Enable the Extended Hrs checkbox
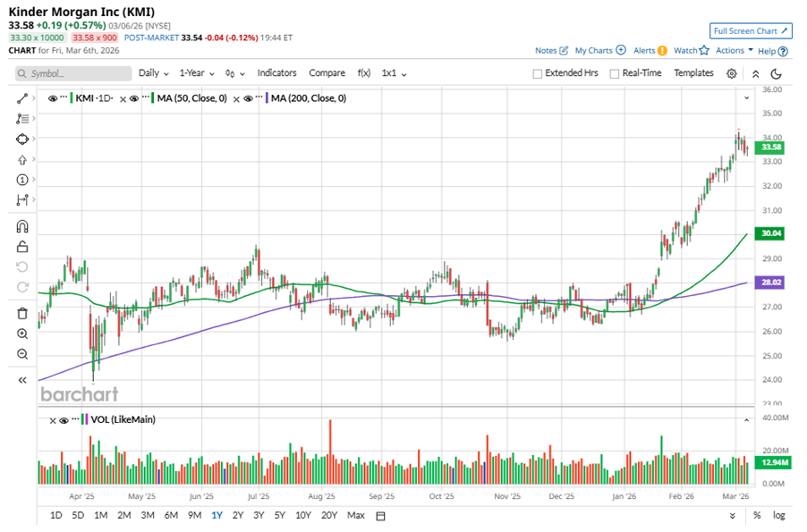Screen dimensions: 807x532 [x=538, y=73]
